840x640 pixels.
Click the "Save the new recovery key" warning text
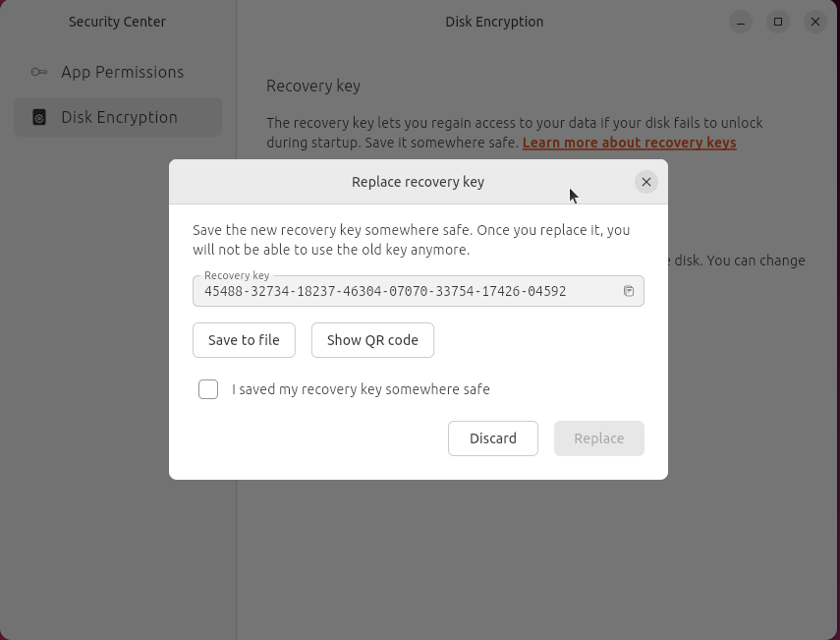point(412,240)
